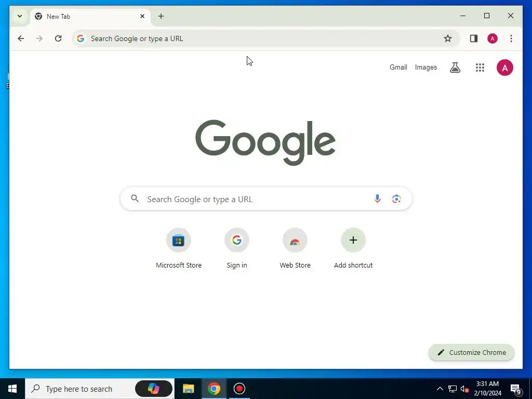Open the Sign in shortcut
Screen dimensions: 532x399
click(237, 249)
